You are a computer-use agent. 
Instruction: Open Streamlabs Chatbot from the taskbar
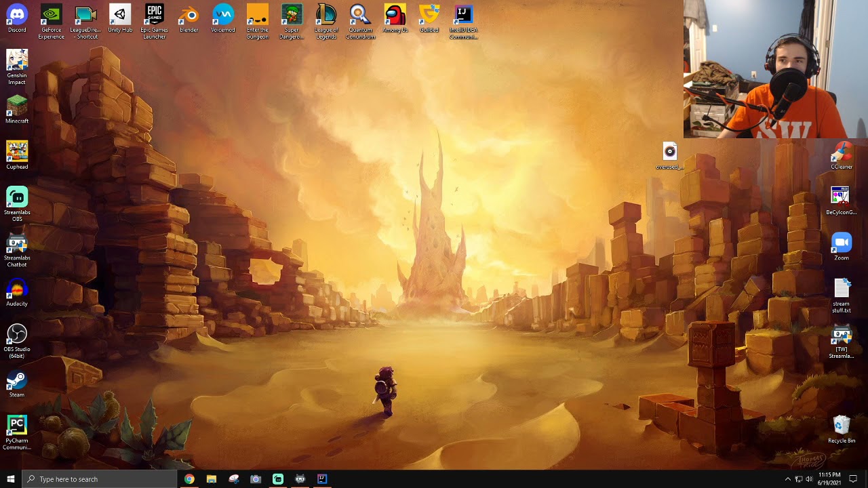tap(300, 479)
